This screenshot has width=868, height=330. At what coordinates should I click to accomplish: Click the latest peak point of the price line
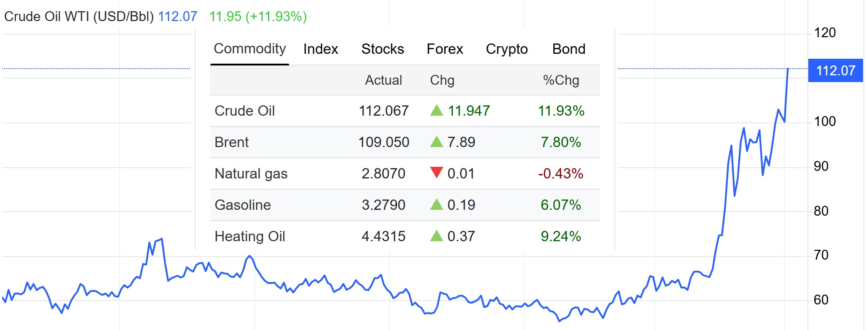(788, 69)
